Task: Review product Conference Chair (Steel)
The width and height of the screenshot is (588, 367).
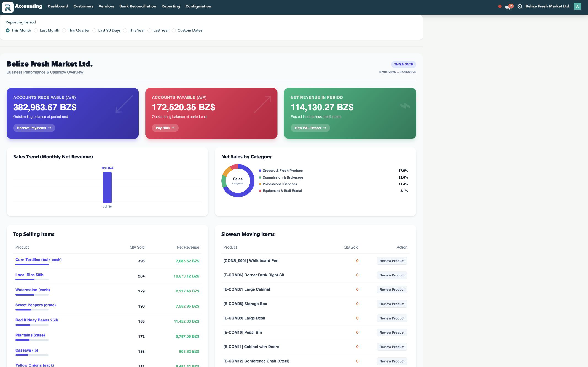Action: coord(392,361)
